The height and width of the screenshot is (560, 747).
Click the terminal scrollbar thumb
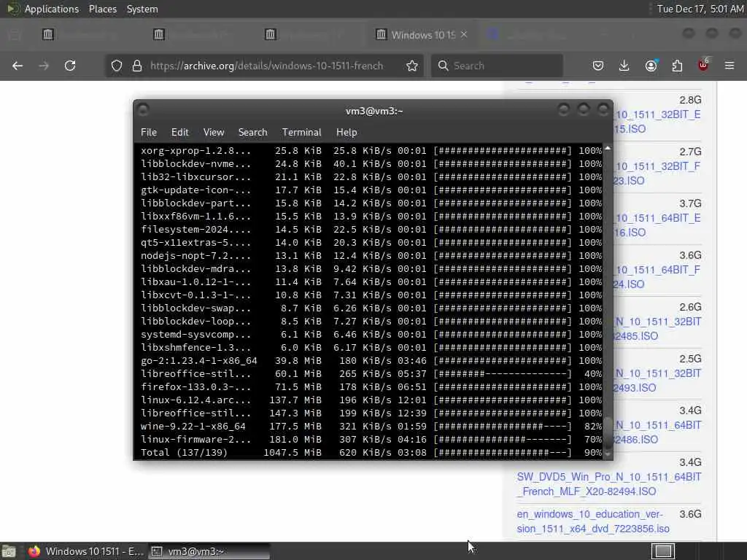[608, 432]
